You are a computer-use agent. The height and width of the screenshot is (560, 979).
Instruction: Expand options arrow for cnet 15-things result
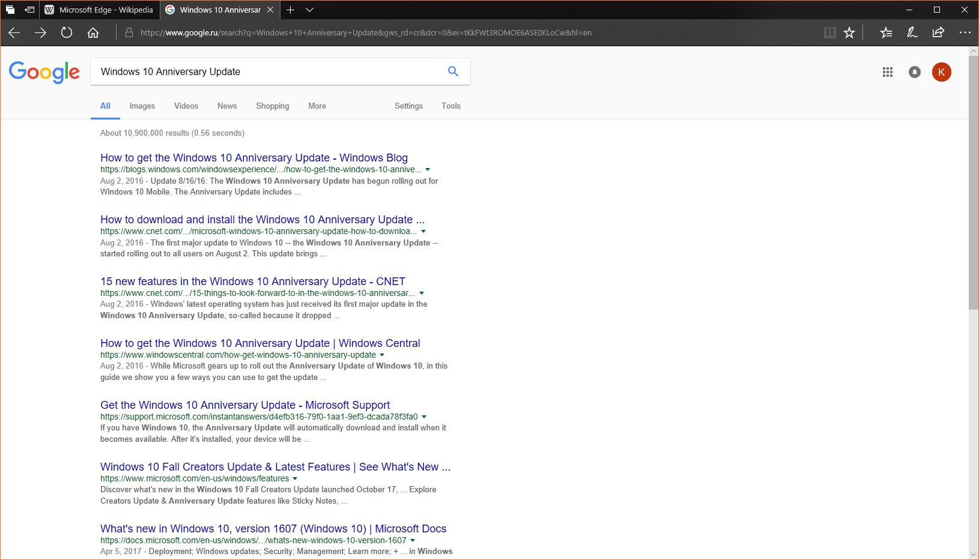(422, 294)
